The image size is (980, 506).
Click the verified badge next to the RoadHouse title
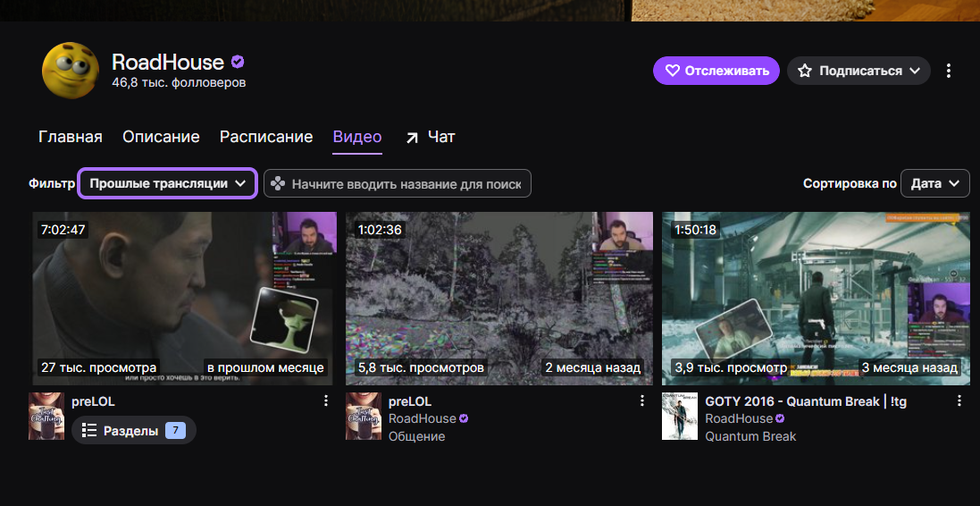[x=238, y=62]
